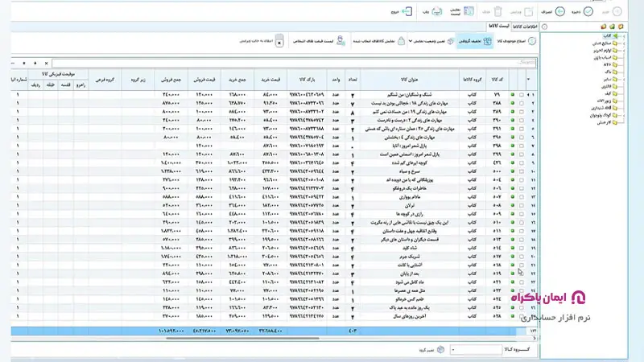Screen dimensions: 644x362
Task: Sort by the بارکد کالا column header
Action: click(308, 80)
